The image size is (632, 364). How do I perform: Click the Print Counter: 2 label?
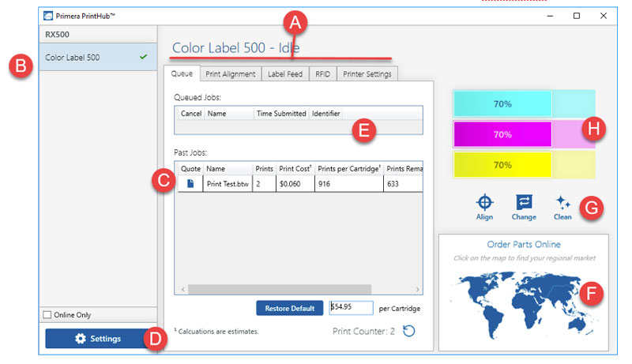363,332
